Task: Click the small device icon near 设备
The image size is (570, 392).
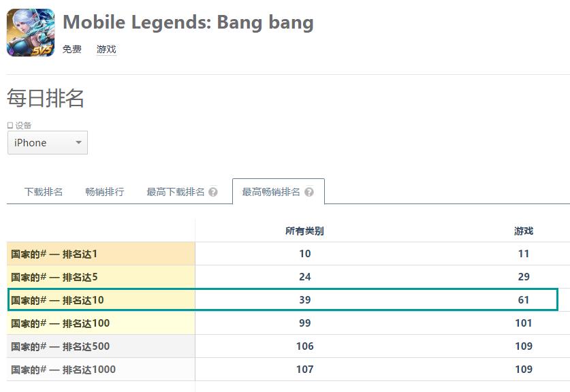Action: (10, 125)
